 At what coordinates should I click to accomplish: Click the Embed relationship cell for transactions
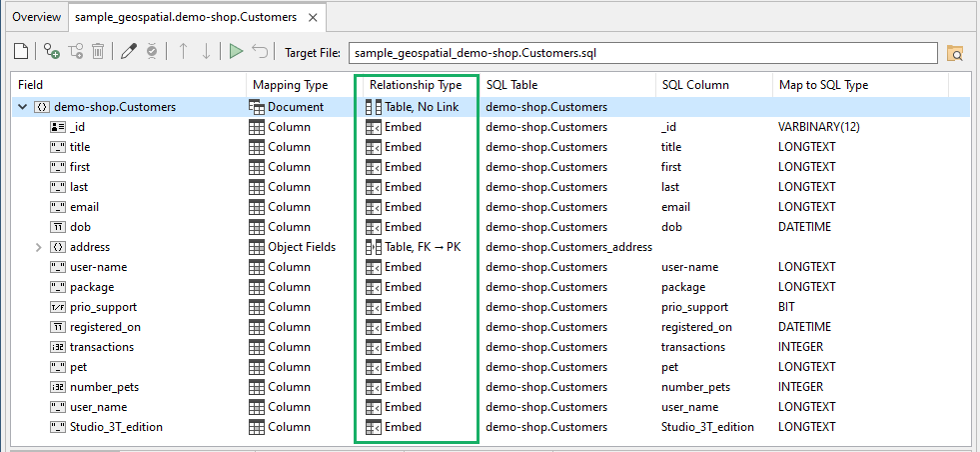coord(403,347)
